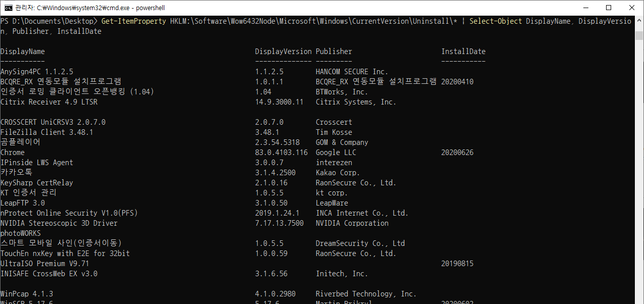Click the PS D:\Documents\Desktop> prompt
The height and width of the screenshot is (304, 644).
49,21
